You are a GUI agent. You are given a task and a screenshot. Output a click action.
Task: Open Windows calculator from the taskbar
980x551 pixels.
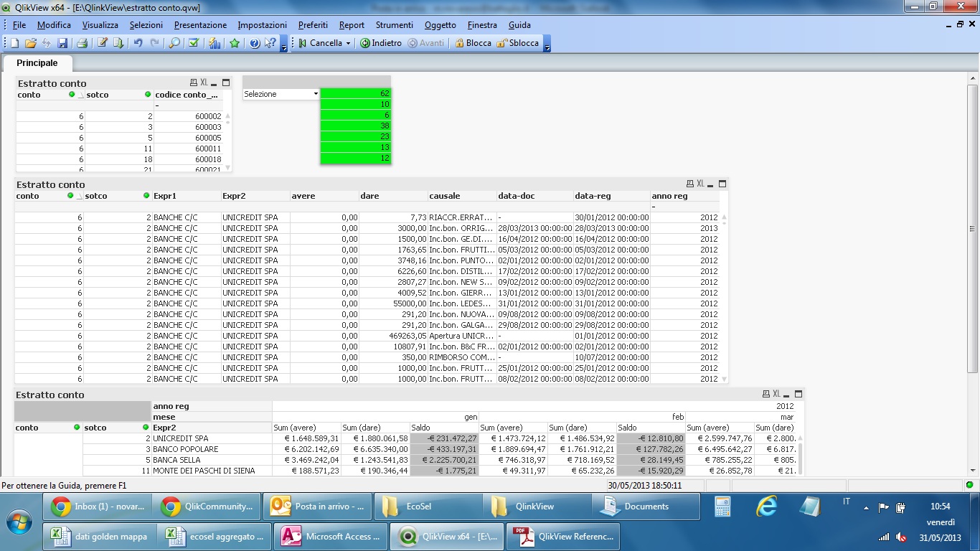coord(722,507)
